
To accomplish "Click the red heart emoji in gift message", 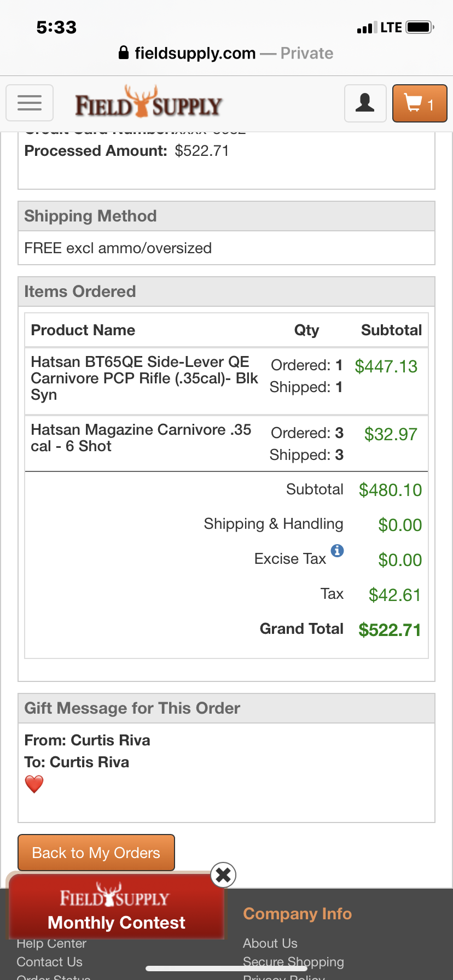I will (34, 784).
